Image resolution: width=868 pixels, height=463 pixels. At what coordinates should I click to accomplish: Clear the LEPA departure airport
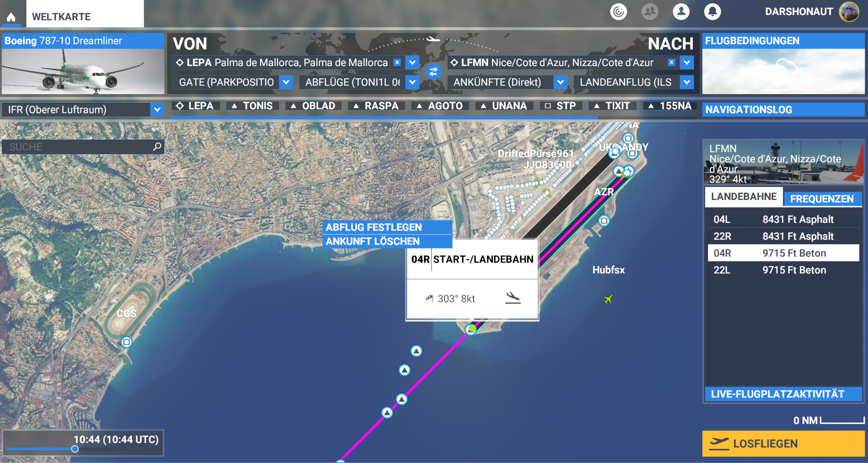point(397,62)
